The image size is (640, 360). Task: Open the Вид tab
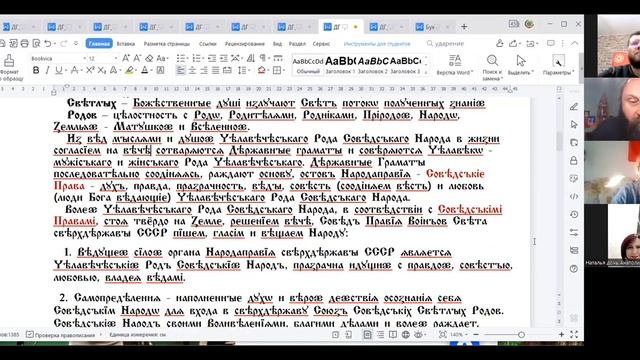coord(277,43)
